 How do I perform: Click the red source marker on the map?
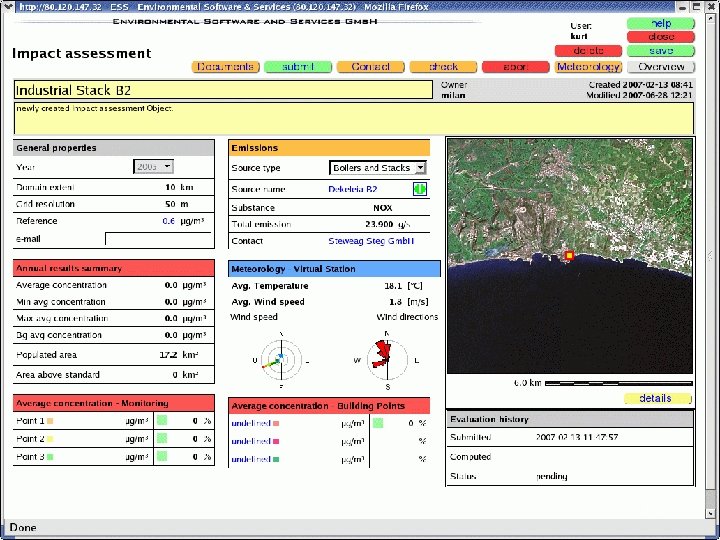click(569, 255)
